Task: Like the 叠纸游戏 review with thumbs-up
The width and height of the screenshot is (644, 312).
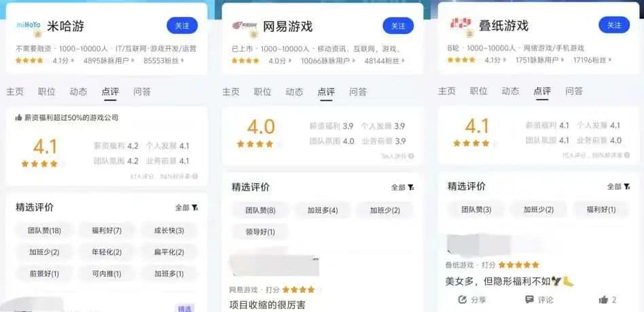Action: [x=603, y=300]
